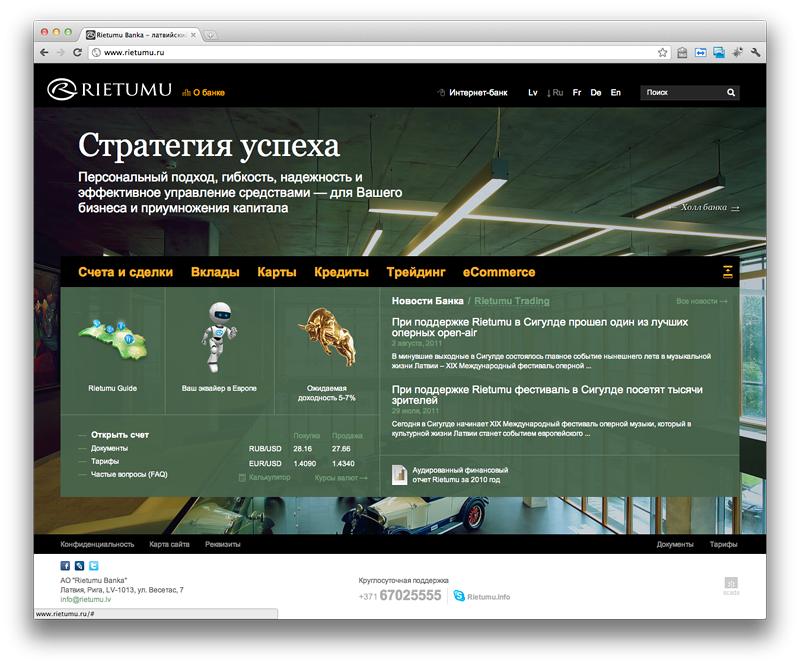Close the Rietumu Banka tab
Screen dimensions: 800x666
coord(193,35)
